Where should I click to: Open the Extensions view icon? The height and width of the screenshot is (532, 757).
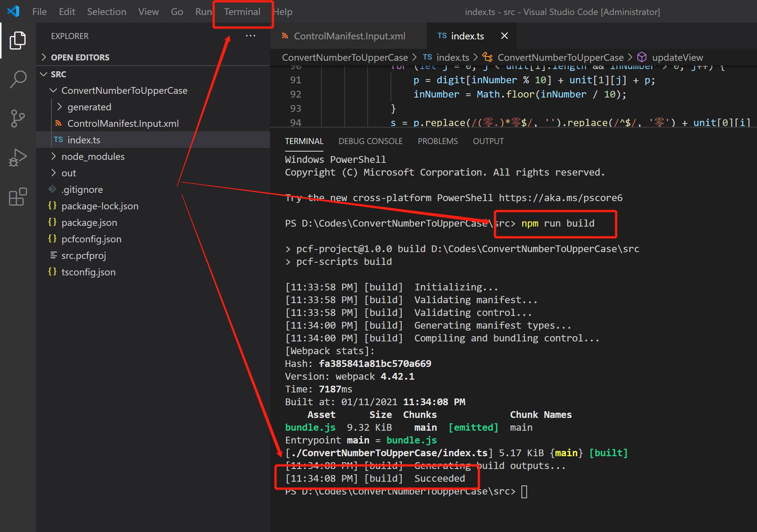click(x=18, y=197)
